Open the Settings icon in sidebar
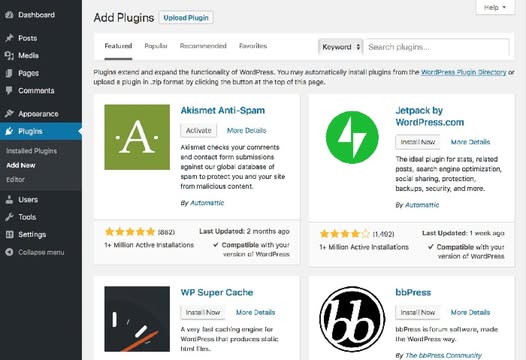 point(9,235)
